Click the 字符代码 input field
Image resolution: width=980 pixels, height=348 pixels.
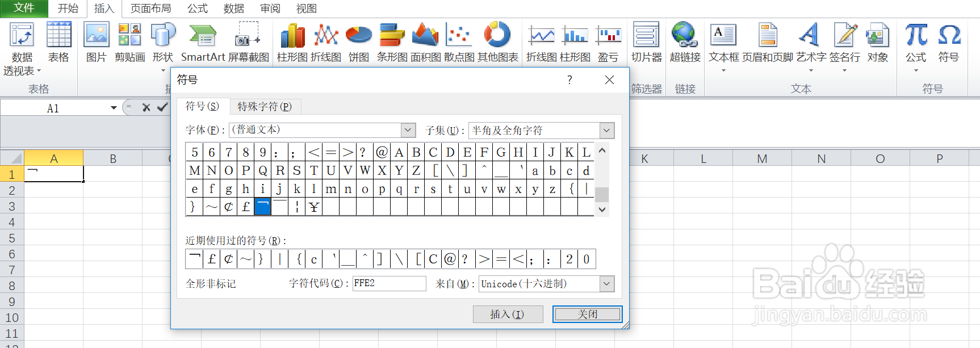[389, 283]
